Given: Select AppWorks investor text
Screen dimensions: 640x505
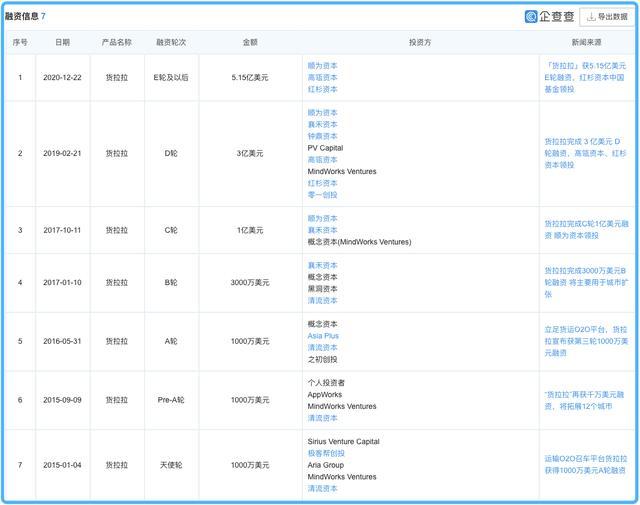Looking at the screenshot, I should (x=324, y=395).
